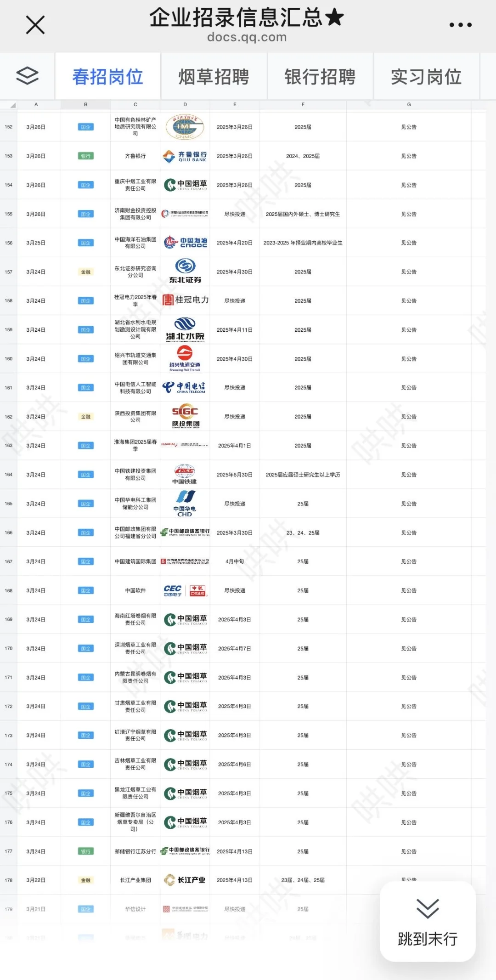Switch to the 银行招聘 tab

coord(320,77)
